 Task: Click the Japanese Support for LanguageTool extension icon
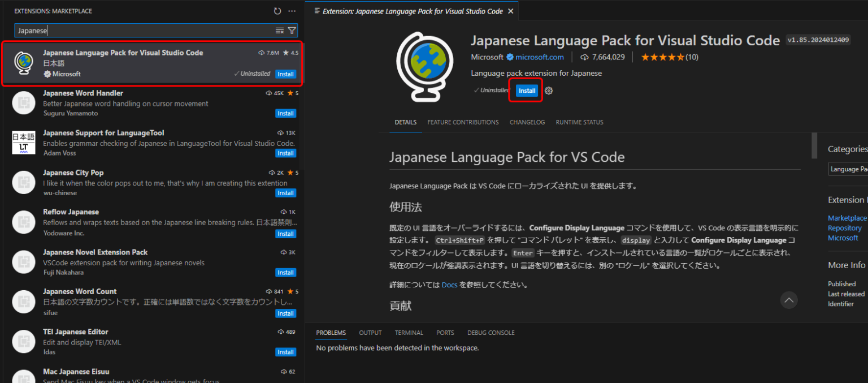23,143
